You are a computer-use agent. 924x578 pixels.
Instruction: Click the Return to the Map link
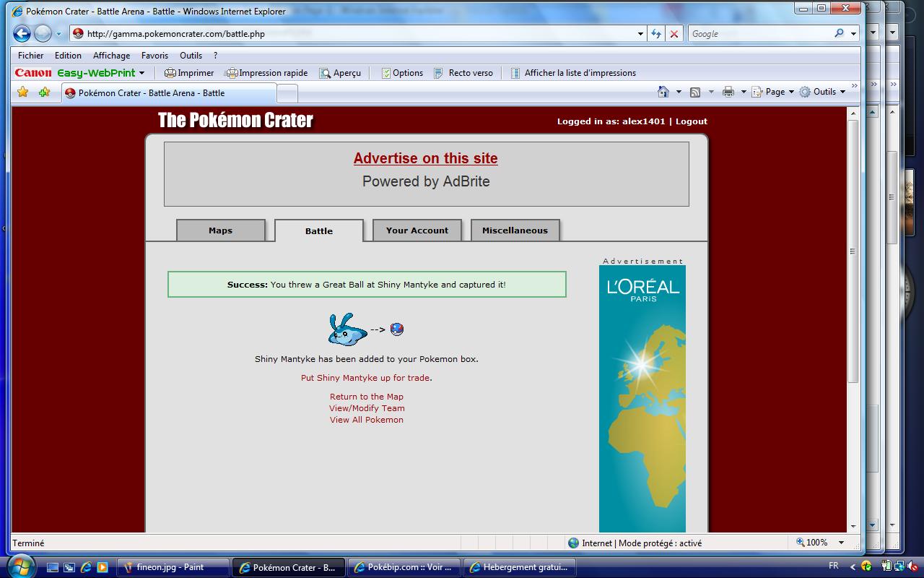pos(367,397)
